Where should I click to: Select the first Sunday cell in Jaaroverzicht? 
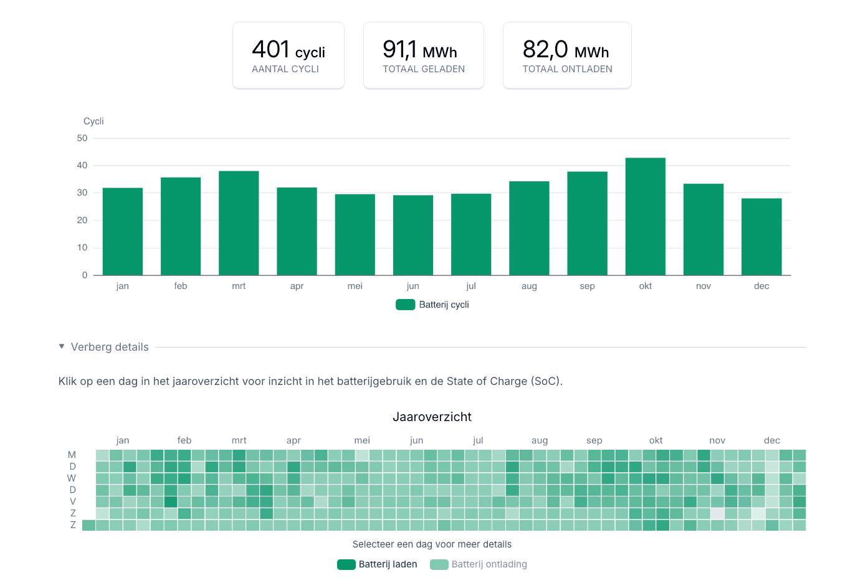click(88, 525)
